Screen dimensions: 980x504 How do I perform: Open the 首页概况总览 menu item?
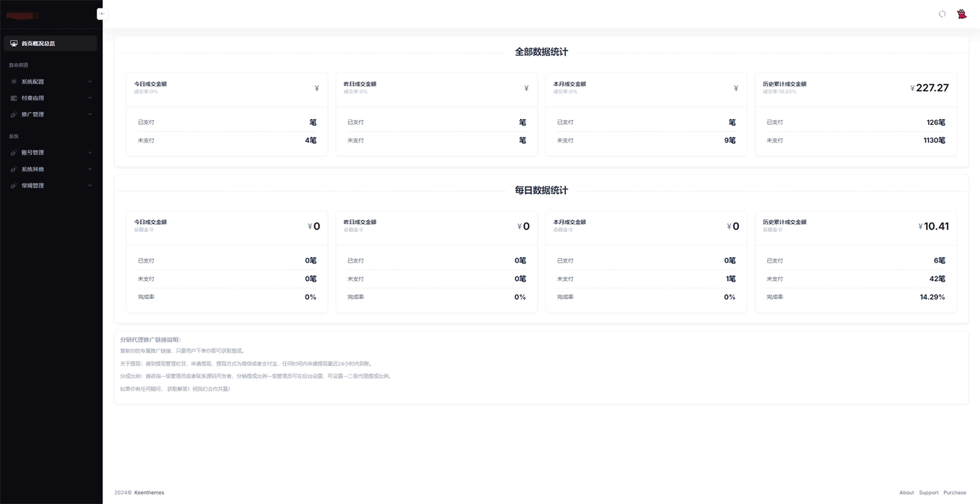tap(50, 43)
